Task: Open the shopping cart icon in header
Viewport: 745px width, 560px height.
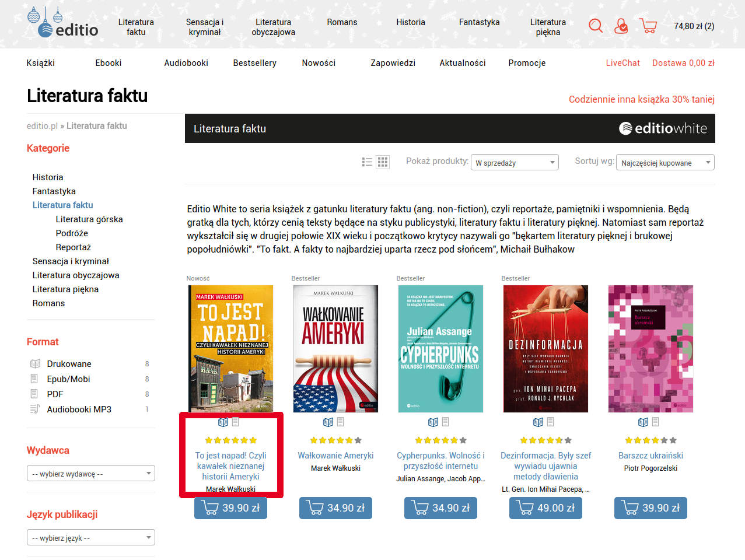Action: point(648,26)
